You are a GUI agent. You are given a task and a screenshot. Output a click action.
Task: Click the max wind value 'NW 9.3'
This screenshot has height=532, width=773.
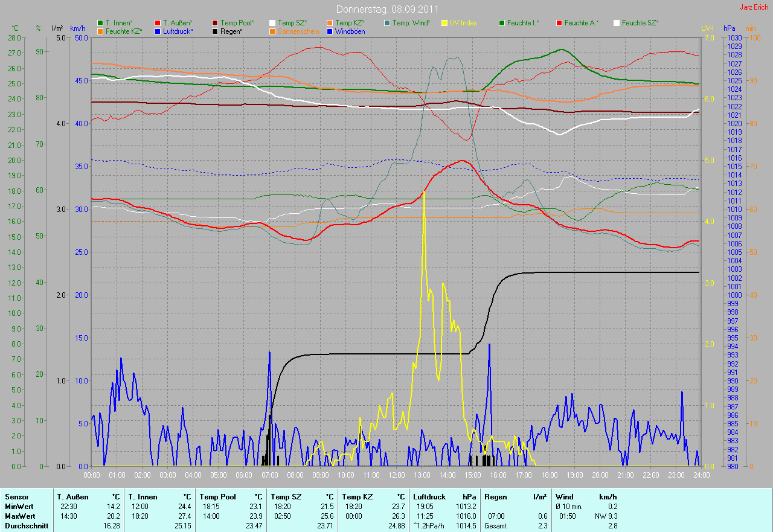(606, 516)
